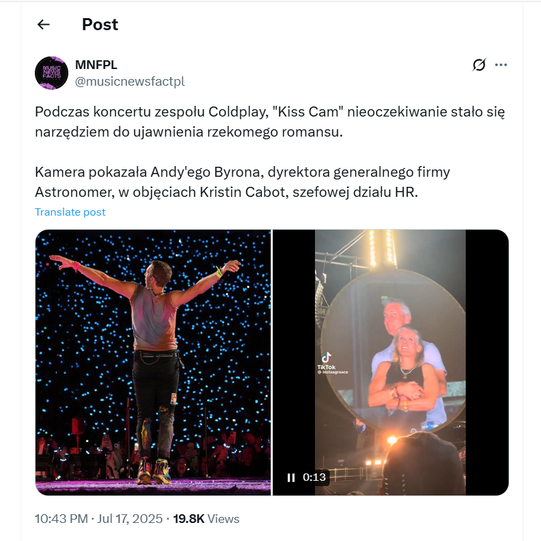Screen dimensions: 541x541
Task: Click the circular screen in video
Action: pos(393,350)
